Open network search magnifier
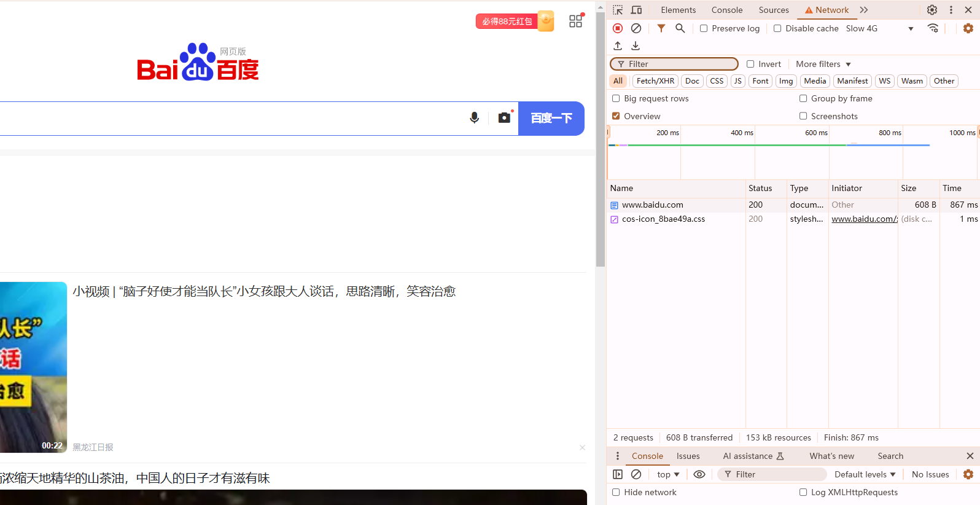The height and width of the screenshot is (505, 980). click(x=680, y=28)
